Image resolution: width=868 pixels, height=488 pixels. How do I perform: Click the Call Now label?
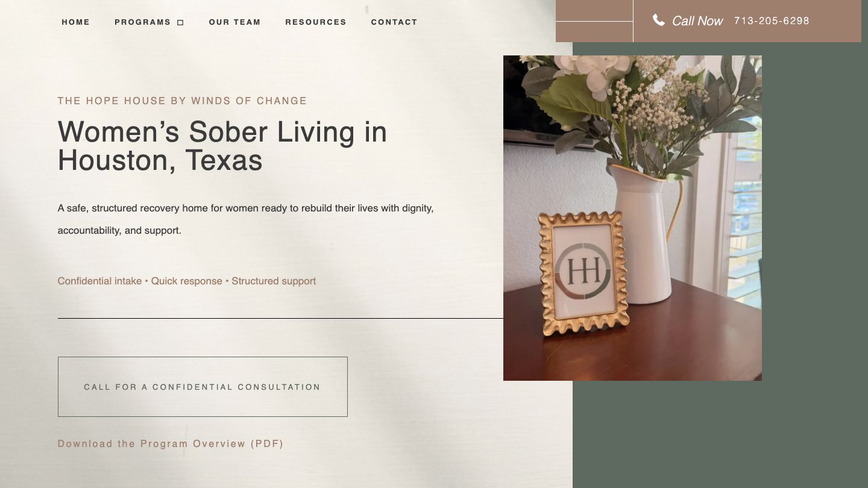click(697, 21)
